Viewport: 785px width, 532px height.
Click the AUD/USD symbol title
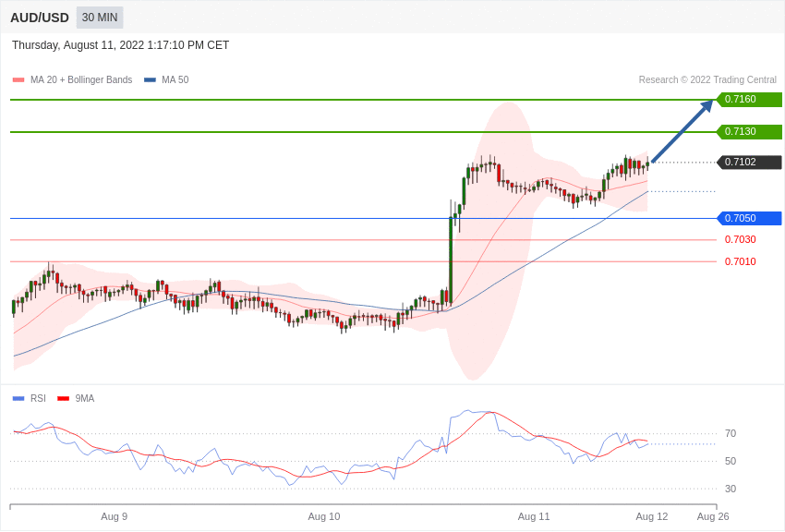(x=40, y=18)
